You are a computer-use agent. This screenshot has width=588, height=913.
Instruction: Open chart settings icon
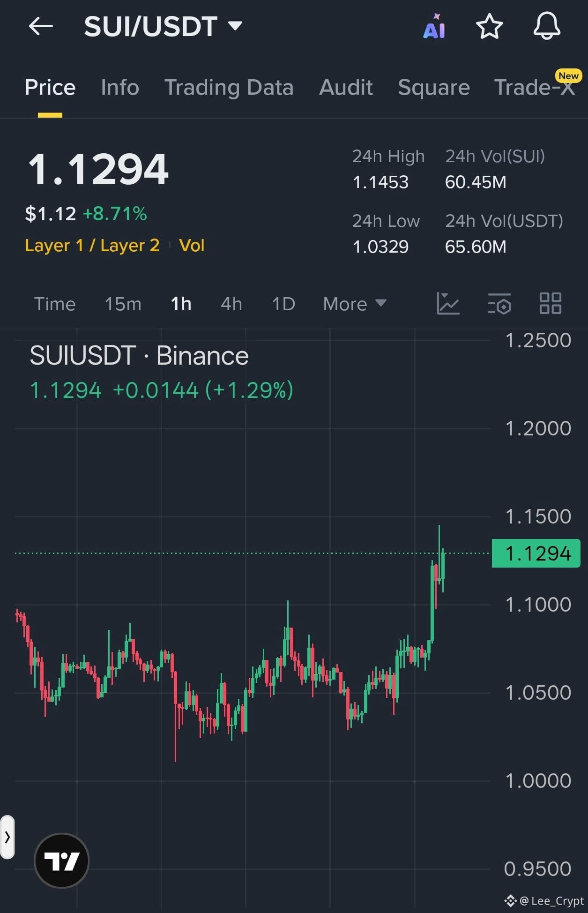[499, 304]
